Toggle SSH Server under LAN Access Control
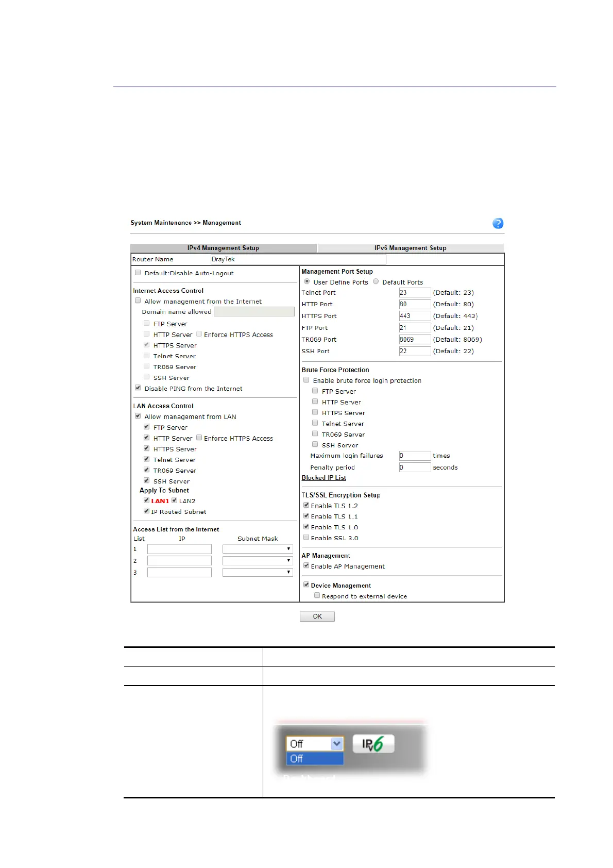 (146, 480)
